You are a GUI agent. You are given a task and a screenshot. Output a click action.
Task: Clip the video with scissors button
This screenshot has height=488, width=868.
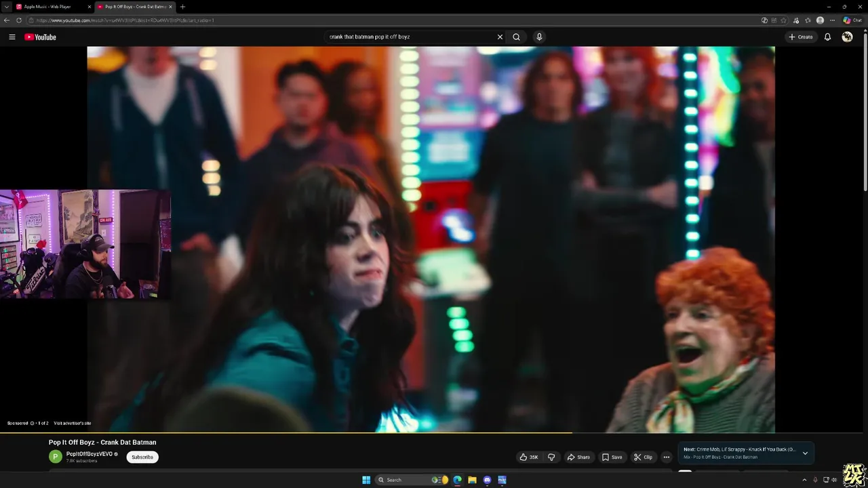(x=643, y=457)
